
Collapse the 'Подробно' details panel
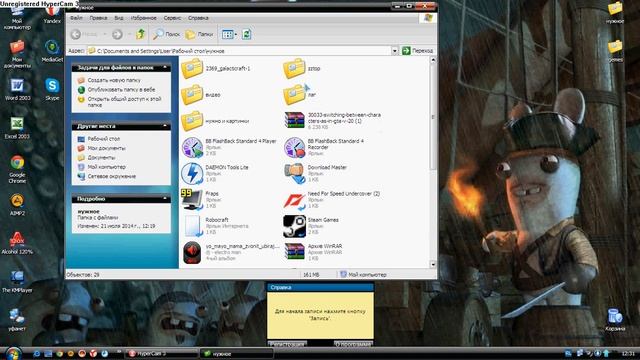coord(165,199)
